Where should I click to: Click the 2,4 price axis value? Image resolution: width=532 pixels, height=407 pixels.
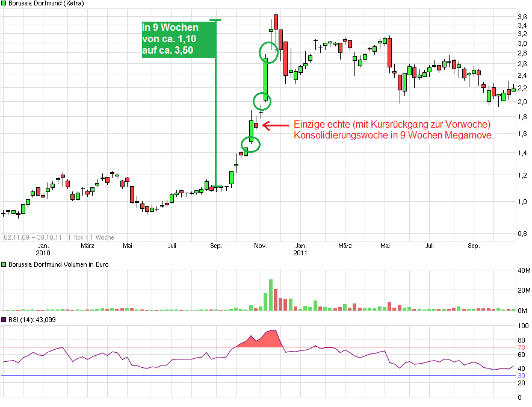pos(522,75)
